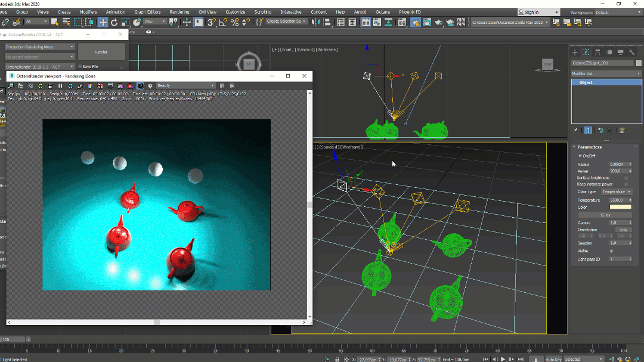Click the object color swatch beside name
The height and width of the screenshot is (362, 644).
(x=639, y=63)
